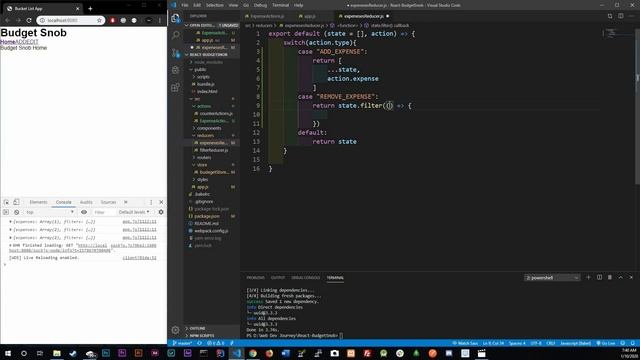The width and height of the screenshot is (640, 360).
Task: Split the terminal pane
Action: tap(599, 278)
